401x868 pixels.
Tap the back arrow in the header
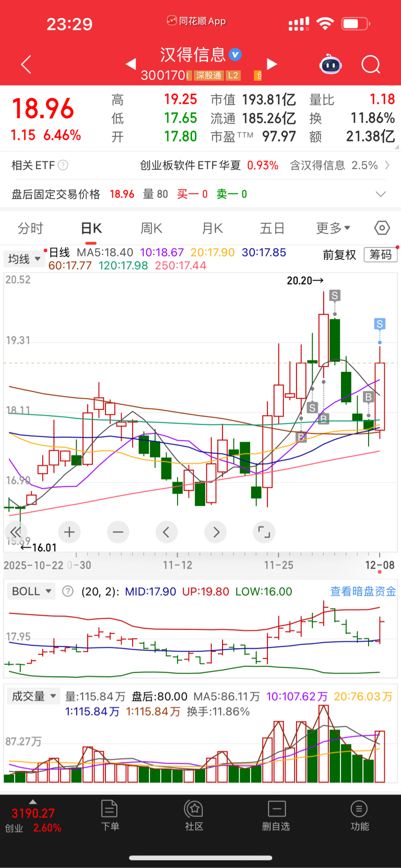point(26,64)
